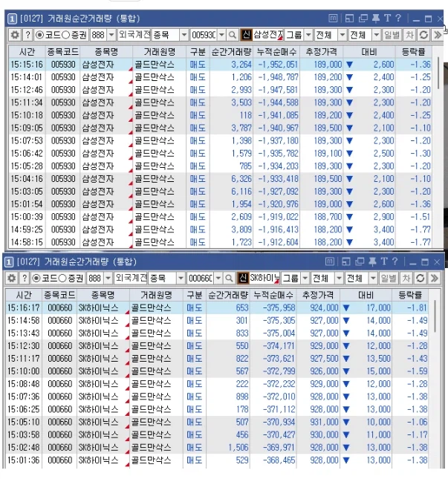Click 일별 button in lower window
Screen dimensions: 448x479
pos(389,278)
